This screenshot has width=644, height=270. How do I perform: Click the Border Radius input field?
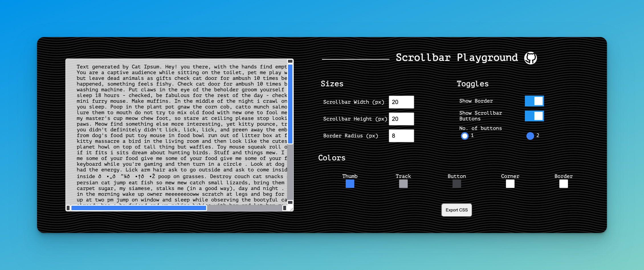401,136
